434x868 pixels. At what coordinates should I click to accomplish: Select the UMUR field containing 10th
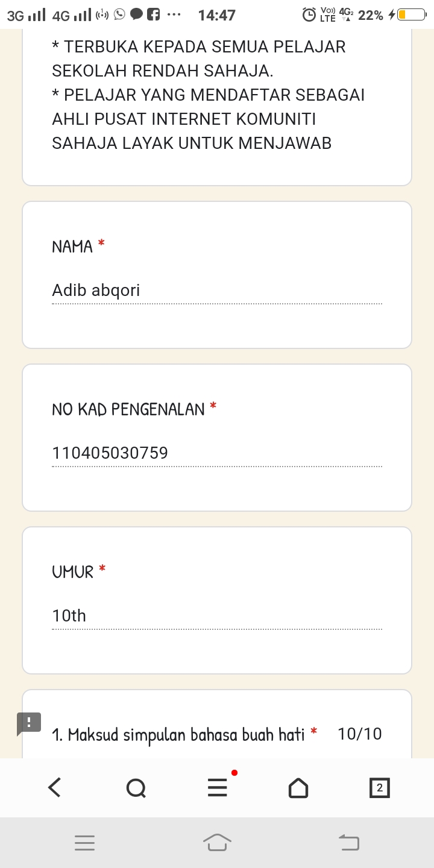217,616
